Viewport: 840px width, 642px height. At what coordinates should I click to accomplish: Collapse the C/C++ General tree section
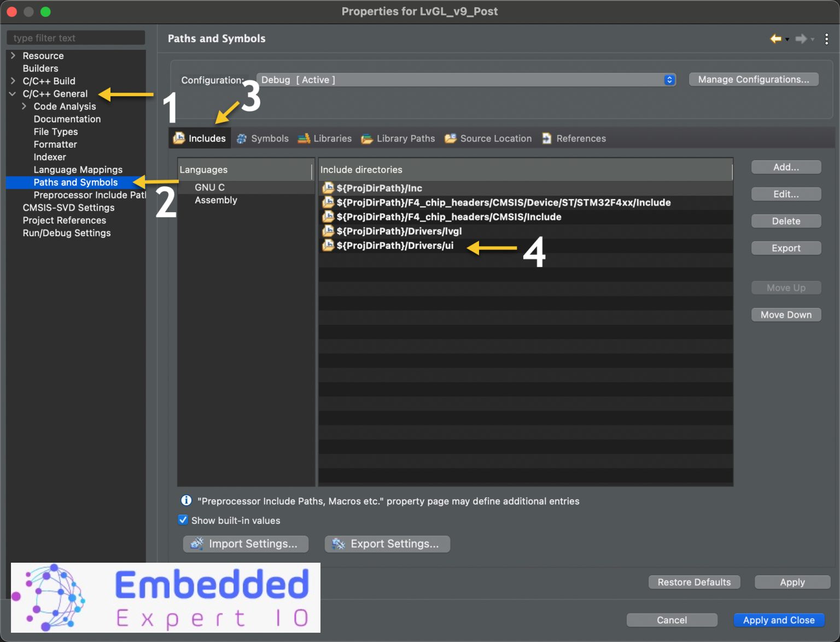coord(12,94)
